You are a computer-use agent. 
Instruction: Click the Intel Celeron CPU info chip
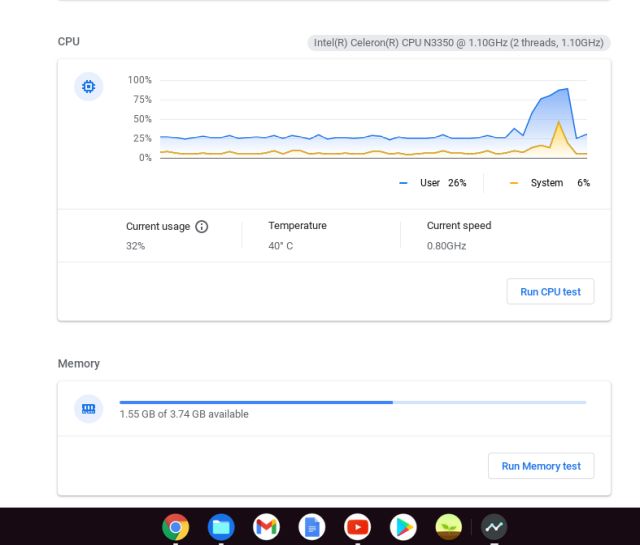pos(458,43)
